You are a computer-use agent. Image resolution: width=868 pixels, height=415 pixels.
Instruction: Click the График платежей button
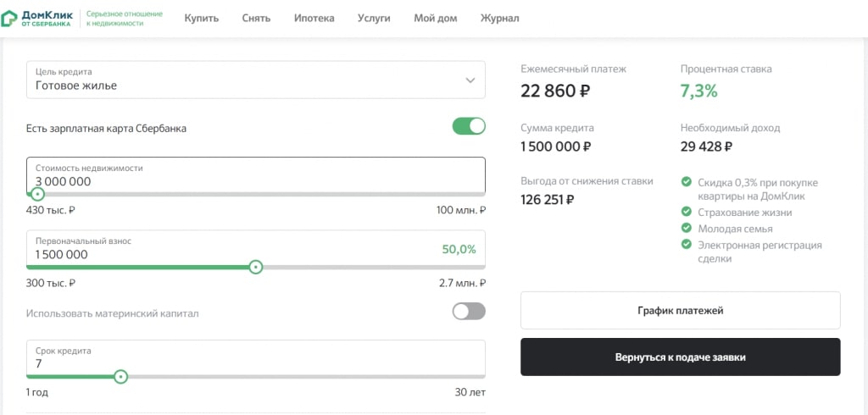coord(680,311)
